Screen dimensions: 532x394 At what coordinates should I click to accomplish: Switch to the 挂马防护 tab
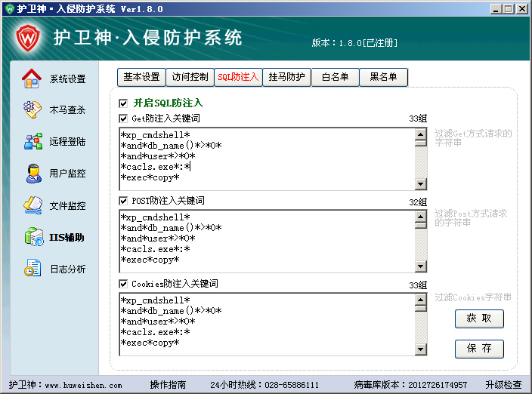coord(286,77)
